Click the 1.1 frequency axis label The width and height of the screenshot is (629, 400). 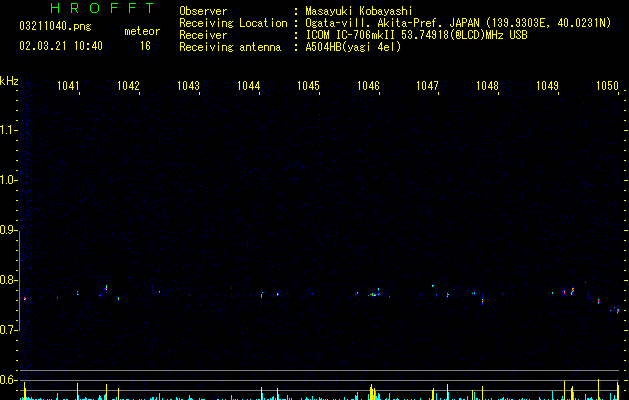tap(7, 130)
